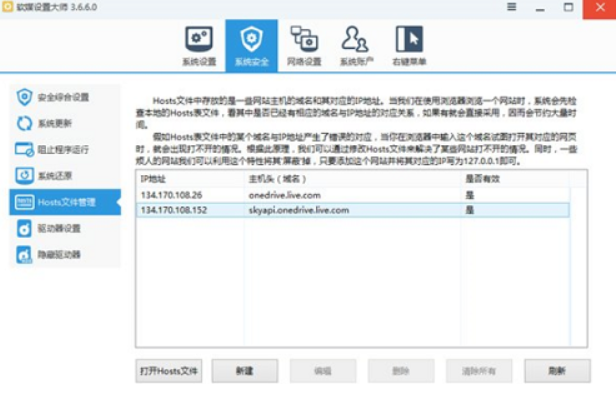Open the 系统设置 tab icon
616x396 pixels.
pyautogui.click(x=199, y=39)
